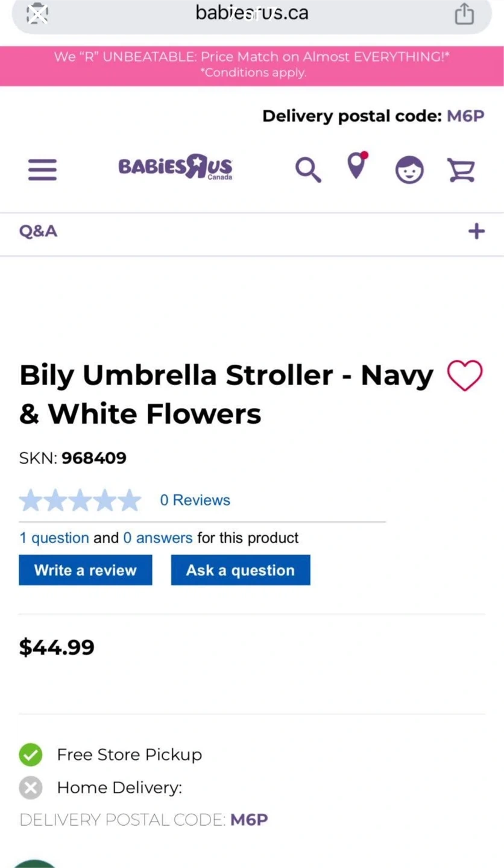This screenshot has height=868, width=504.
Task: Tap the browser share icon
Action: (464, 13)
